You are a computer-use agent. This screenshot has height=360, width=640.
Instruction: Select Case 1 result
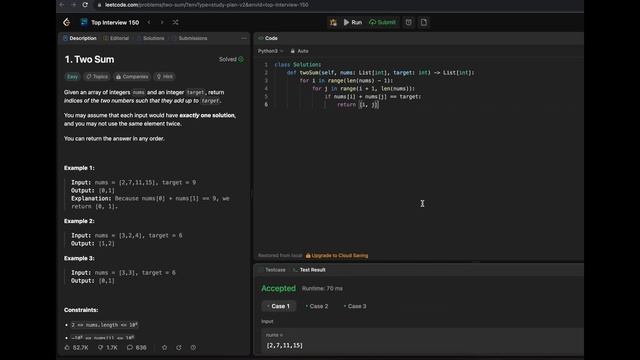tap(279, 306)
